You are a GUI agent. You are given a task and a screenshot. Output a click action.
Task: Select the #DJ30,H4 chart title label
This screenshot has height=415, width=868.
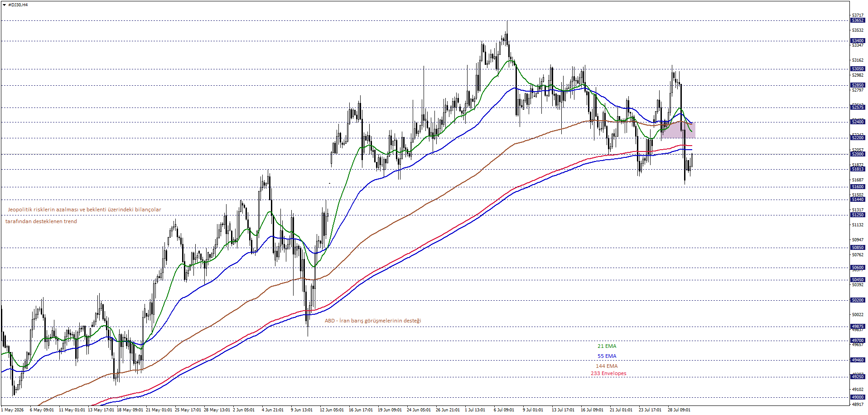(18, 5)
